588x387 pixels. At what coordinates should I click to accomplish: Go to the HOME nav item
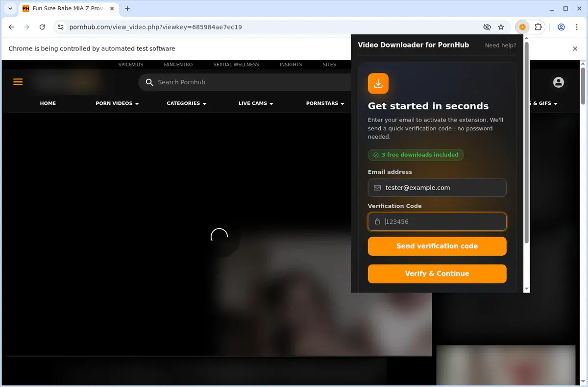[x=48, y=103]
